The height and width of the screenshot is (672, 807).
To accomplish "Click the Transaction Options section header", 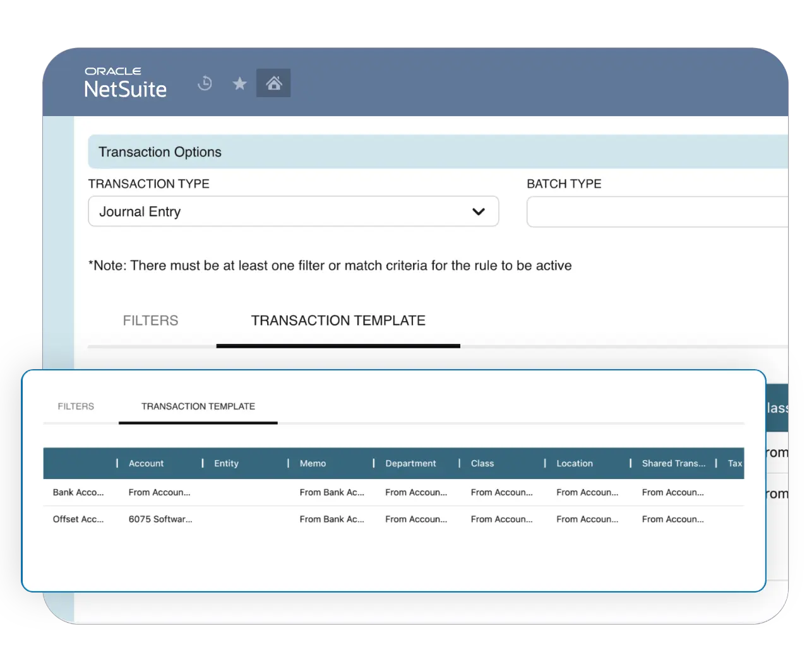I will [438, 152].
